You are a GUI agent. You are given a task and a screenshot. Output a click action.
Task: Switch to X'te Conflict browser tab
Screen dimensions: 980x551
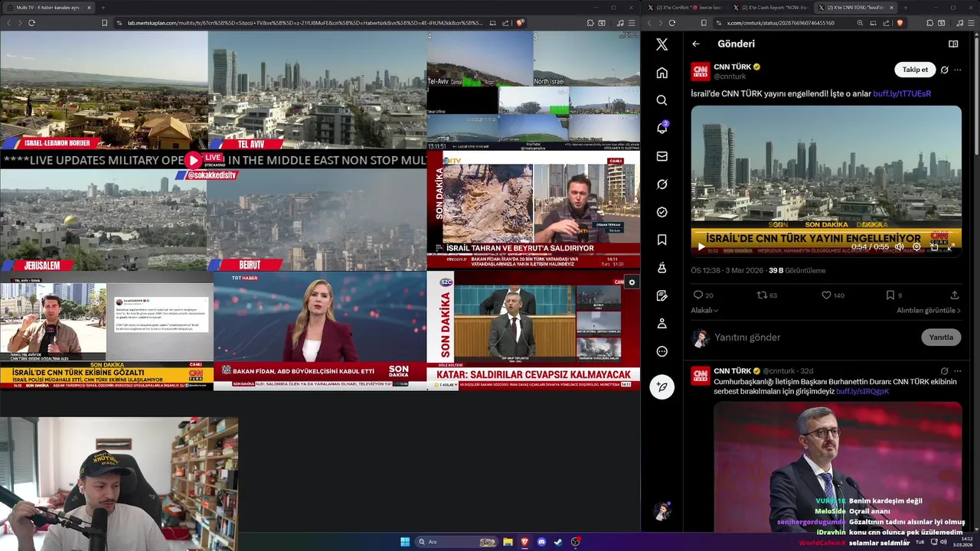(x=687, y=8)
